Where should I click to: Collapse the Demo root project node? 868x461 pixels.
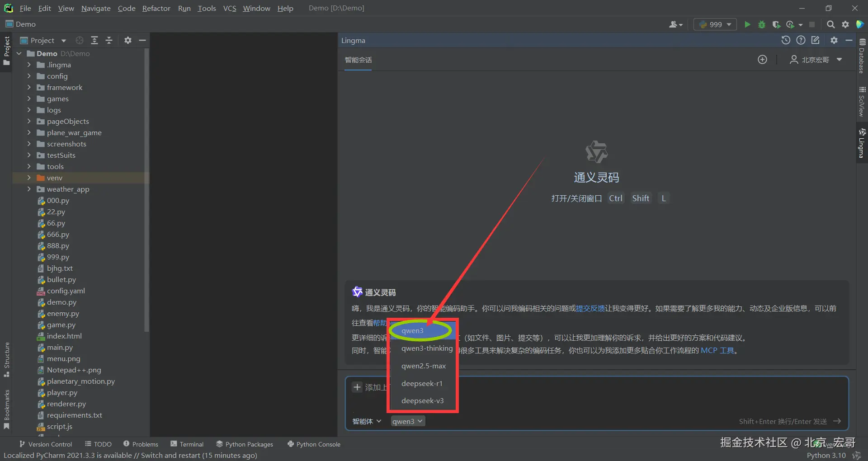(19, 53)
